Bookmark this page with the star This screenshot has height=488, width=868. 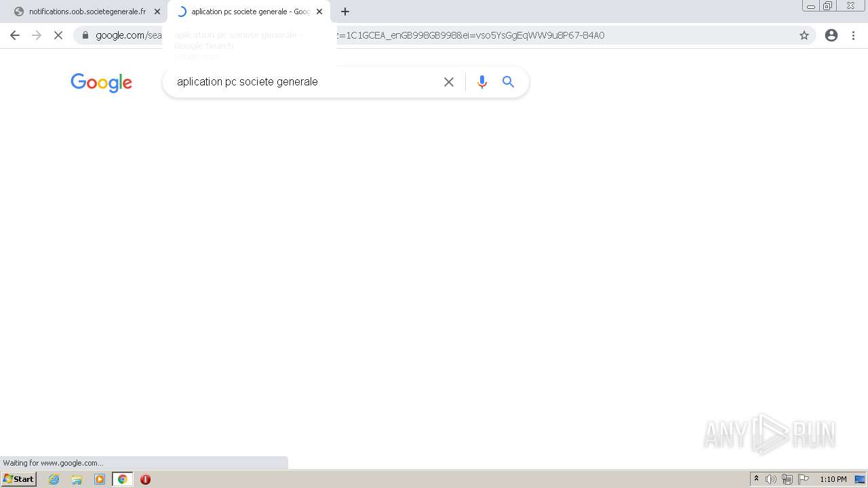pos(804,35)
